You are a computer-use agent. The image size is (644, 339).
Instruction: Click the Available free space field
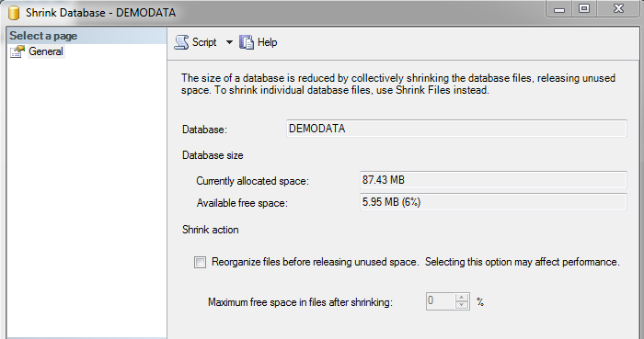(493, 202)
